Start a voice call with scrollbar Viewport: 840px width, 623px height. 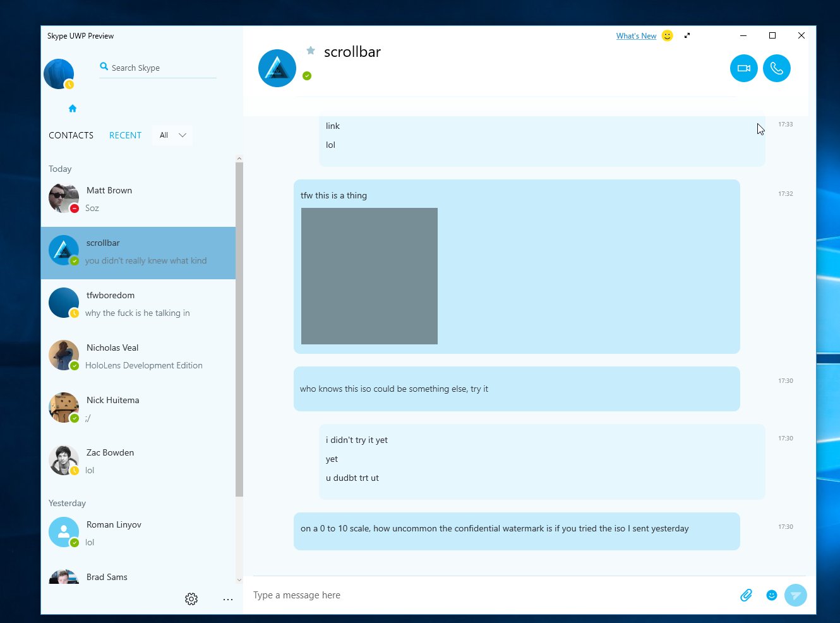(777, 68)
